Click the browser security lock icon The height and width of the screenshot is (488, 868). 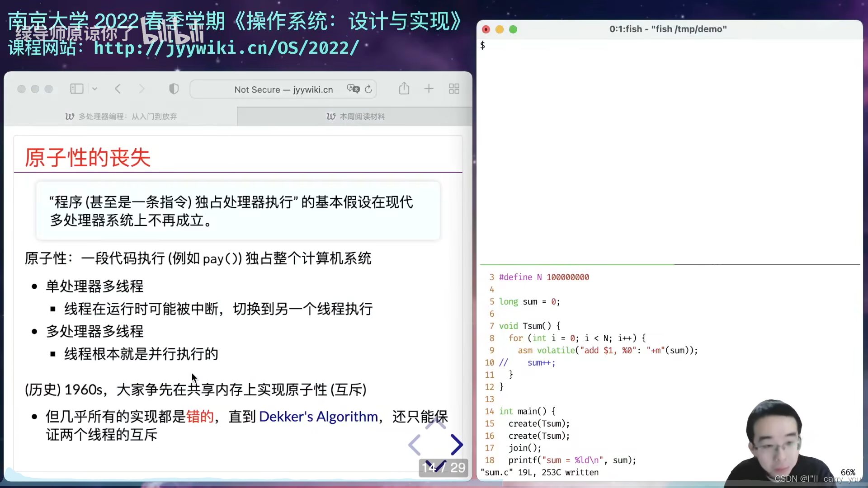[x=175, y=89]
